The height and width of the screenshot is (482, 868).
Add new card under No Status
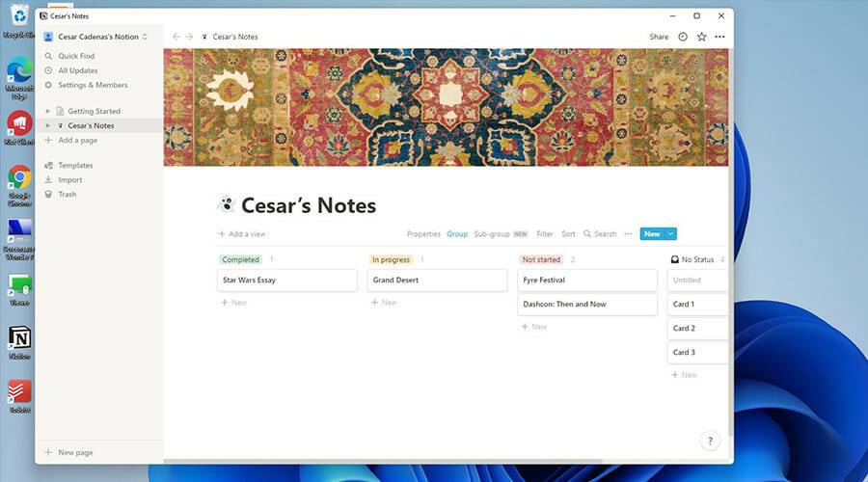[684, 375]
